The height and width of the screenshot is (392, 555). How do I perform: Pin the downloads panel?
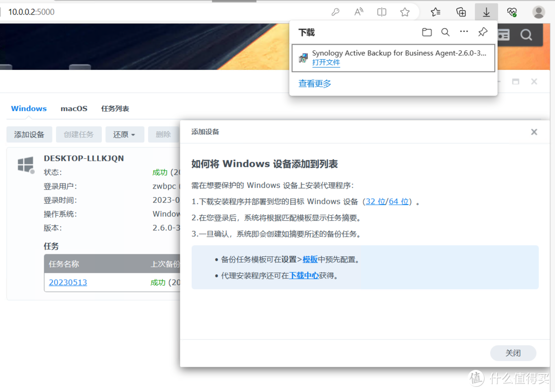[x=483, y=32]
